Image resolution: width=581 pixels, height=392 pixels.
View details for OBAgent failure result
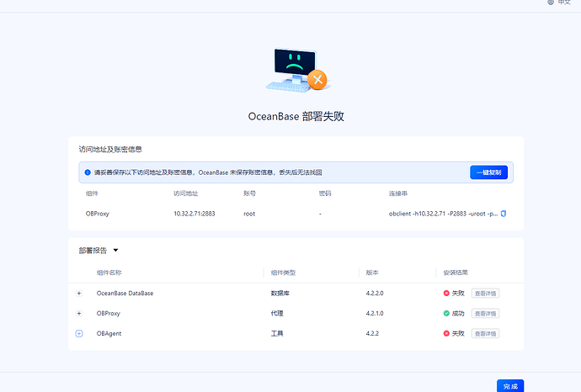(485, 333)
